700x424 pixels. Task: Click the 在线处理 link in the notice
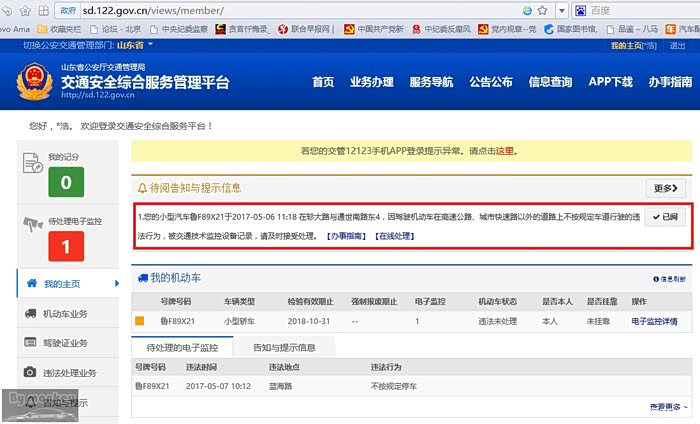click(394, 236)
